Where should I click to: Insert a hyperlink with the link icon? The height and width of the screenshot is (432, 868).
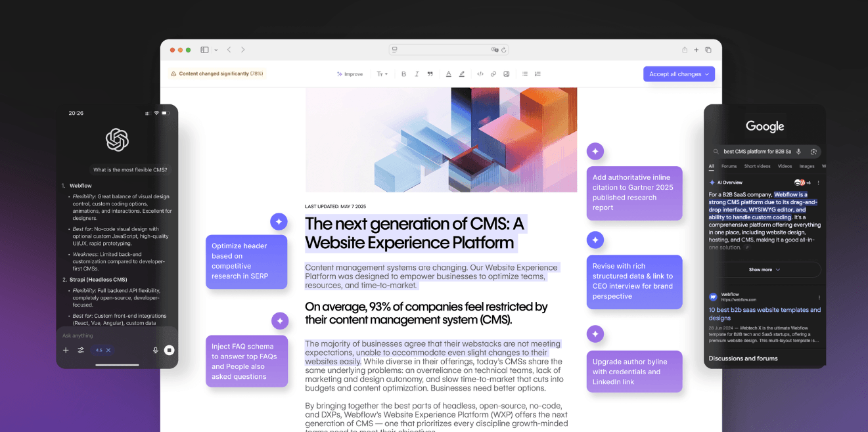coord(493,74)
